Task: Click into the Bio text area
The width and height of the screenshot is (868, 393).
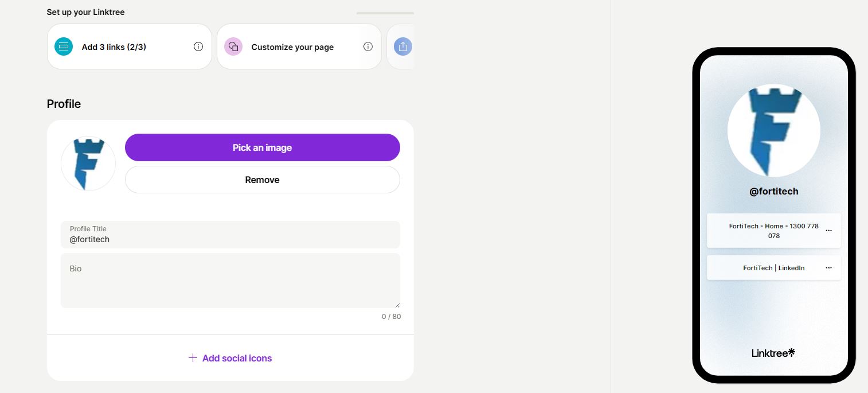Action: [x=230, y=281]
